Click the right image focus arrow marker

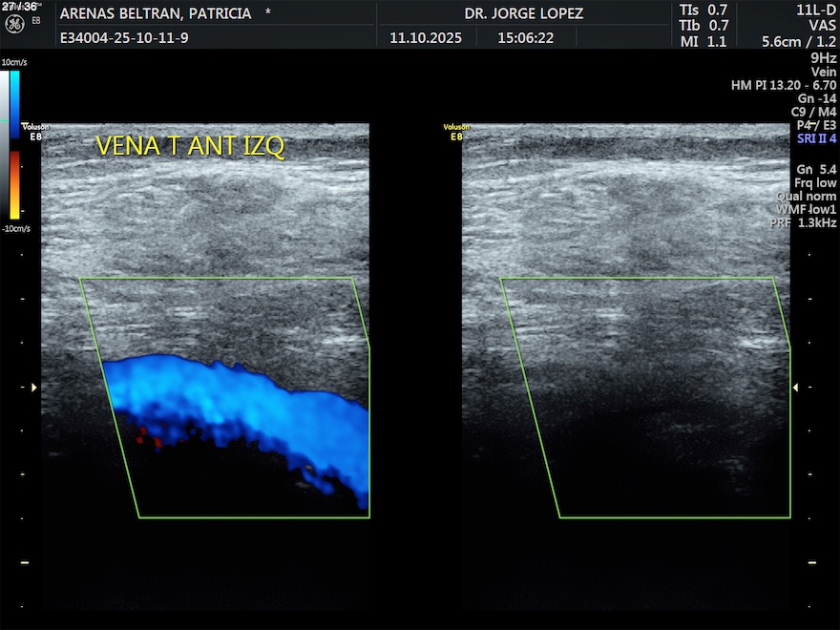[x=798, y=387]
